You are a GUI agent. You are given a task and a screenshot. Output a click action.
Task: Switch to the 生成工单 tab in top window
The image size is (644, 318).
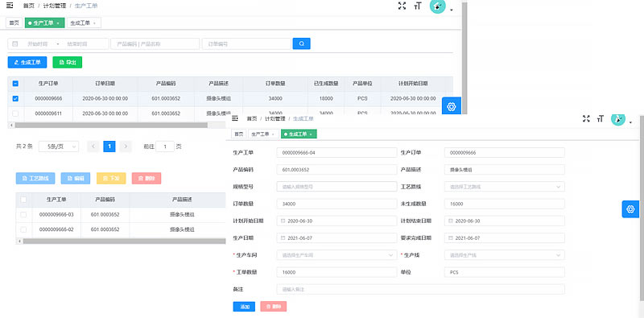coord(84,23)
